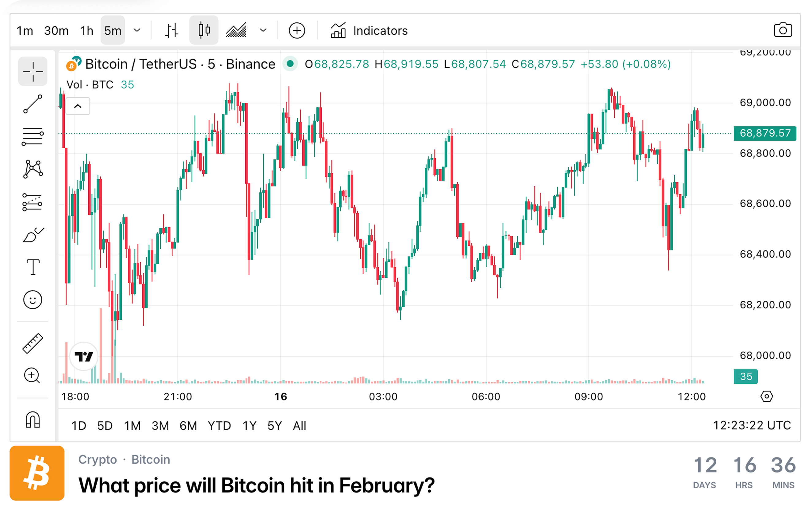
Task: Open the Fibonacci retracement tool
Action: (x=33, y=136)
